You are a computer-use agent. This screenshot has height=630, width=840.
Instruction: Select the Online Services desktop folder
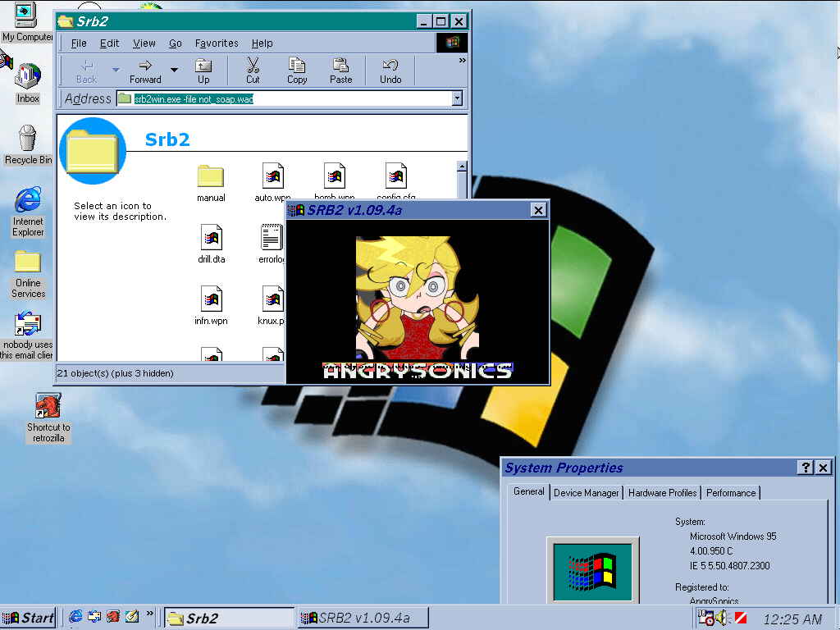tap(28, 274)
